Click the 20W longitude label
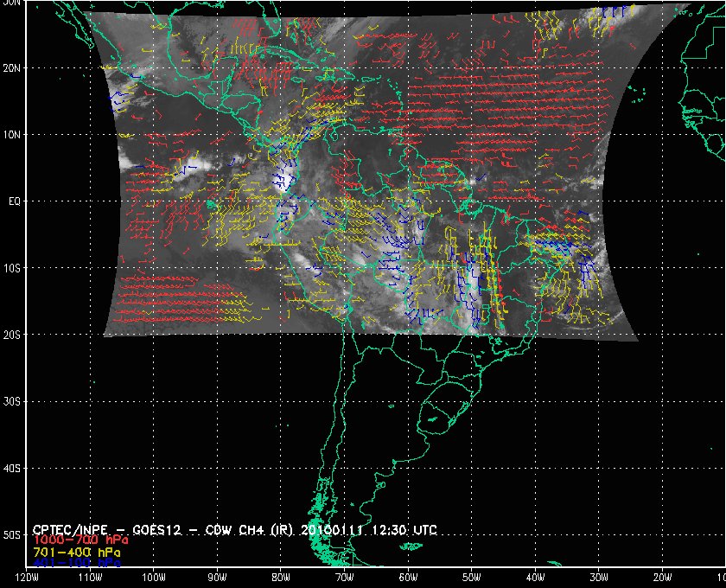 coord(662,578)
